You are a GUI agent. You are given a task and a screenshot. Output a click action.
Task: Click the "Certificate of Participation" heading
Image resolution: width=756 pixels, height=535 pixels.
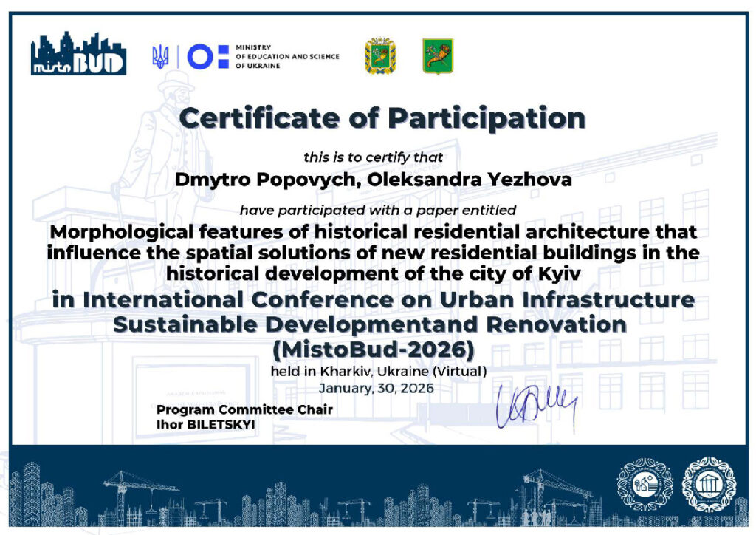click(x=382, y=118)
